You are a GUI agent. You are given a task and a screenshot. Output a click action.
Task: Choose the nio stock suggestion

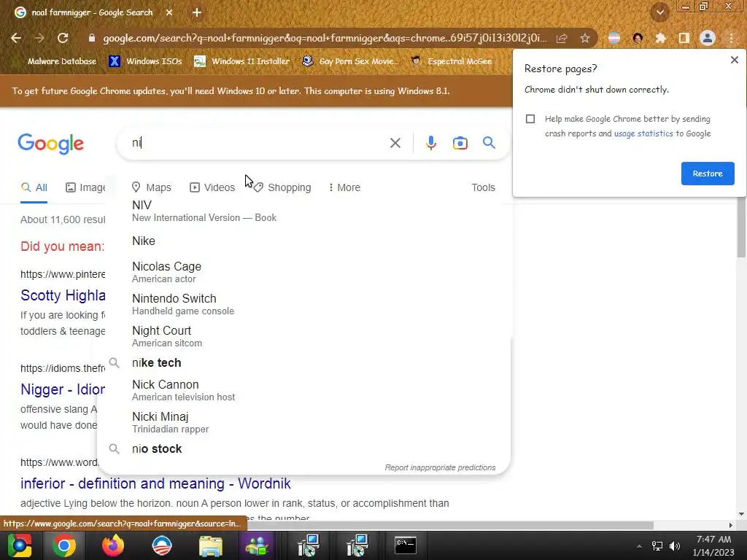[304, 449]
